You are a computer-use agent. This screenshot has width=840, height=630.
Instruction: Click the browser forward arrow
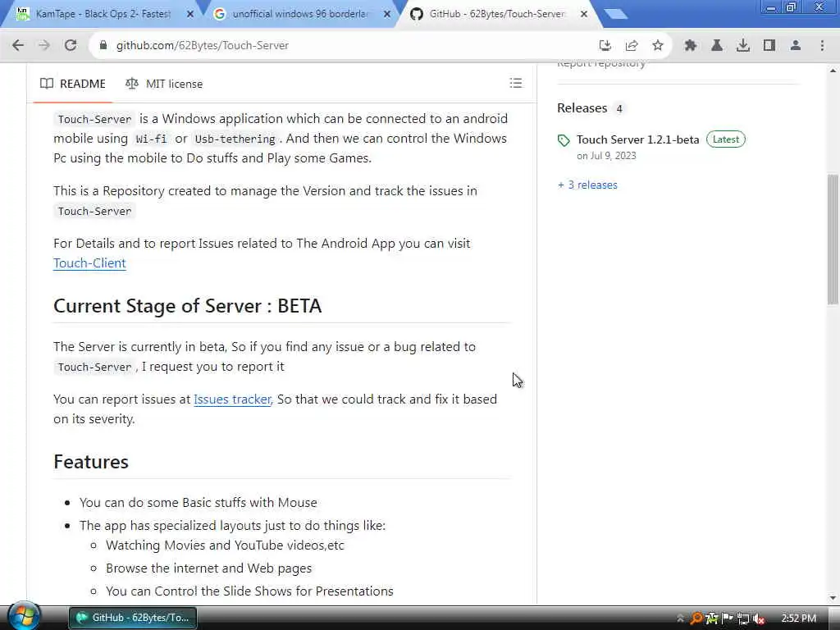[x=44, y=46]
